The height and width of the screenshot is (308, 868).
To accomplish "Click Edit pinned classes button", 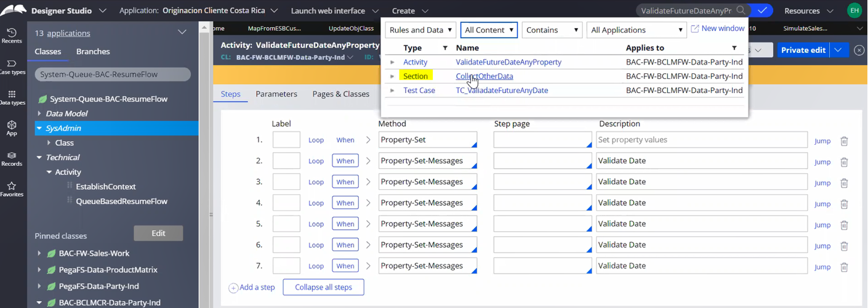I will [x=158, y=233].
